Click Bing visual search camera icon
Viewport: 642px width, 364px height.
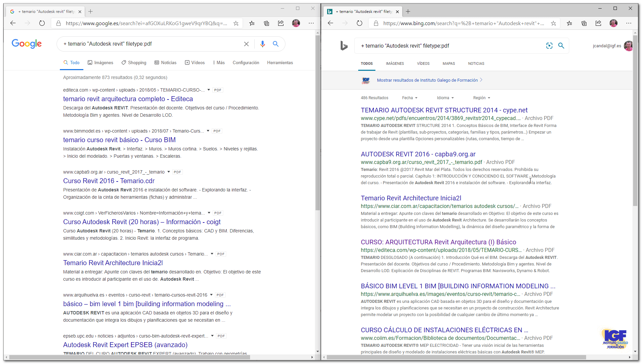tap(549, 46)
